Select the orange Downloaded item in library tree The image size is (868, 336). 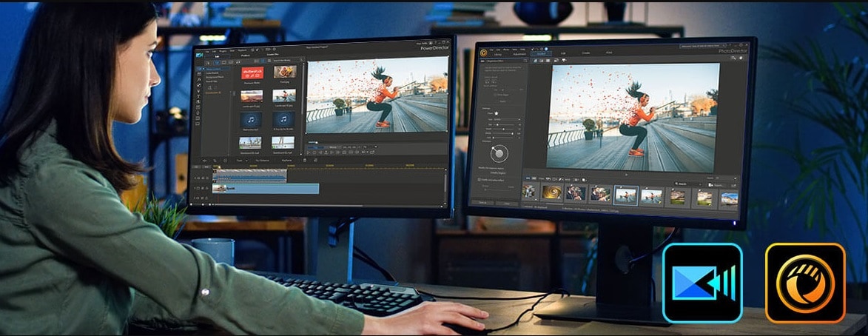pyautogui.click(x=213, y=93)
